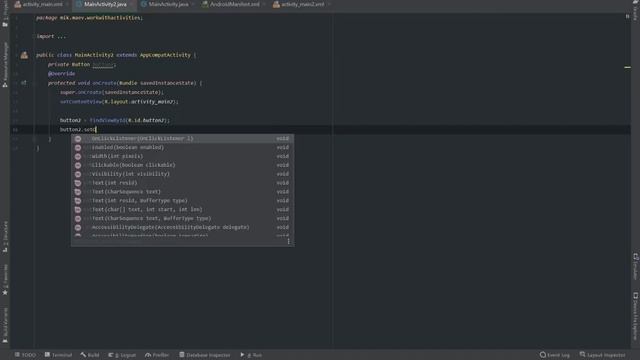Choose setText(char[] text, int start, int len)
Viewport: 640px width, 360px height.
pyautogui.click(x=182, y=209)
